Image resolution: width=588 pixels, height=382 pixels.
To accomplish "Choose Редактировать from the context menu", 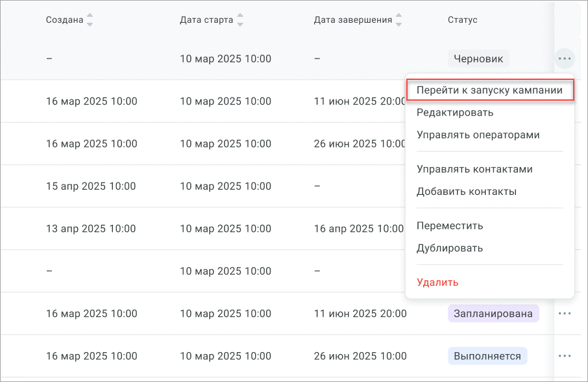I will click(x=454, y=112).
